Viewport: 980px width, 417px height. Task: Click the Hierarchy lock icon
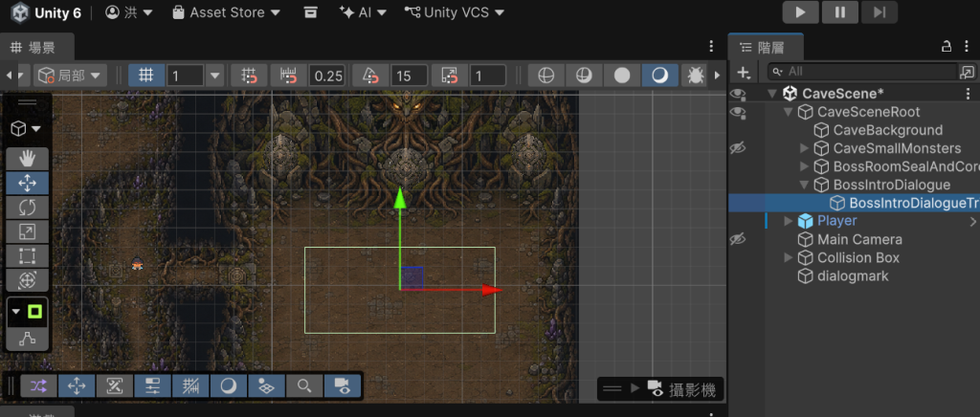(947, 46)
